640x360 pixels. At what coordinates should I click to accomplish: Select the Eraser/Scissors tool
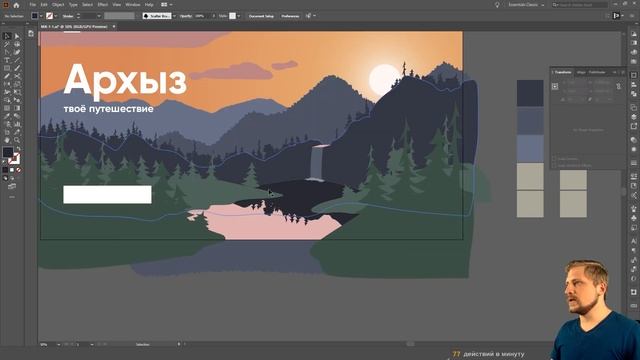point(17,76)
